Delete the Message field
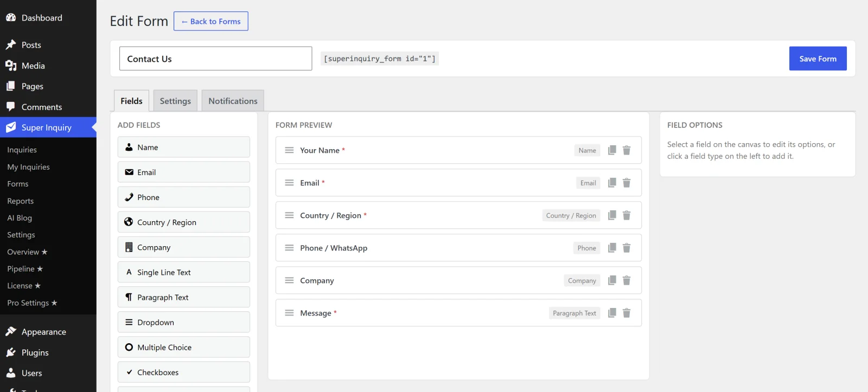The width and height of the screenshot is (868, 392). (x=627, y=313)
